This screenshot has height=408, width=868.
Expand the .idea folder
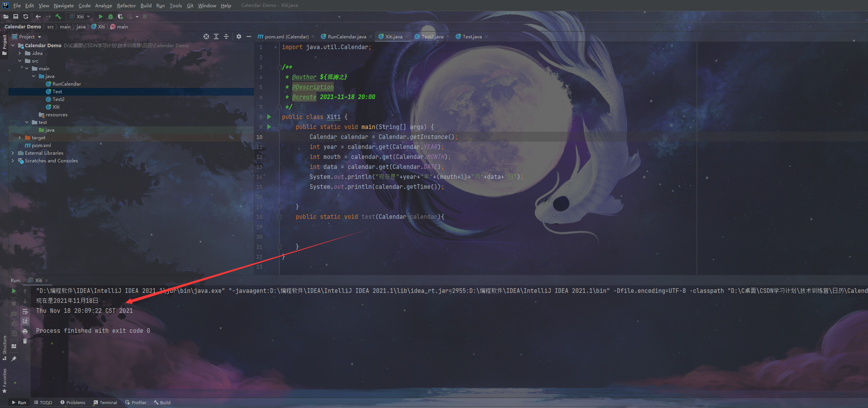[20, 53]
